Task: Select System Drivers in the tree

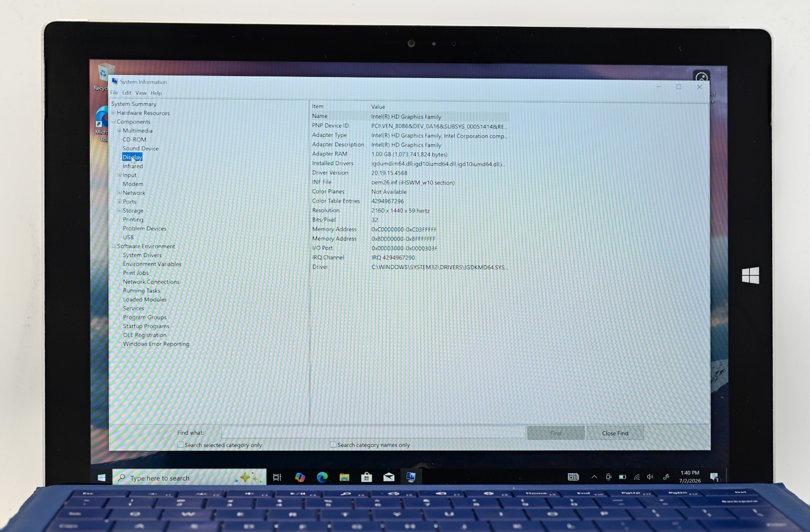Action: tap(142, 255)
